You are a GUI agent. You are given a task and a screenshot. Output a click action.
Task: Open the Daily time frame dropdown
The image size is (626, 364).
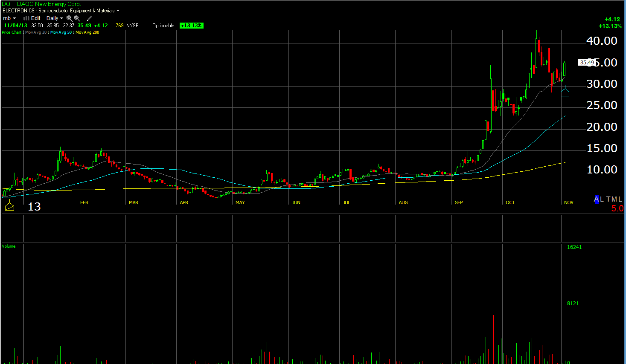[55, 18]
